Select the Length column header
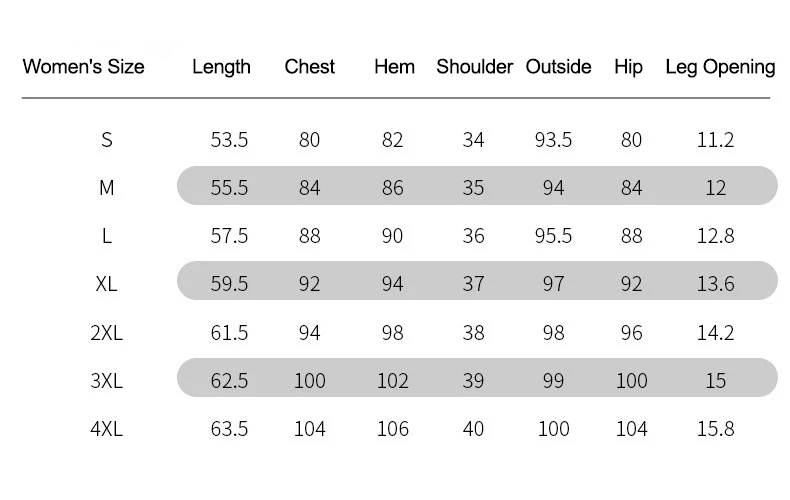Image resolution: width=790 pixels, height=500 pixels. (221, 67)
